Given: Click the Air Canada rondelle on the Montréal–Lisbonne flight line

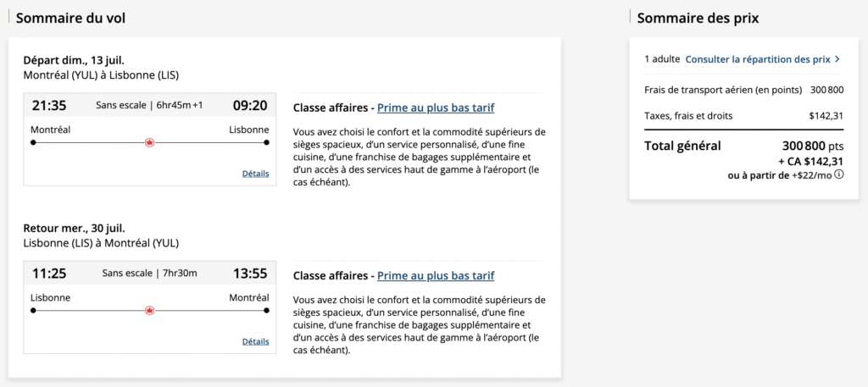Looking at the screenshot, I should tap(150, 142).
